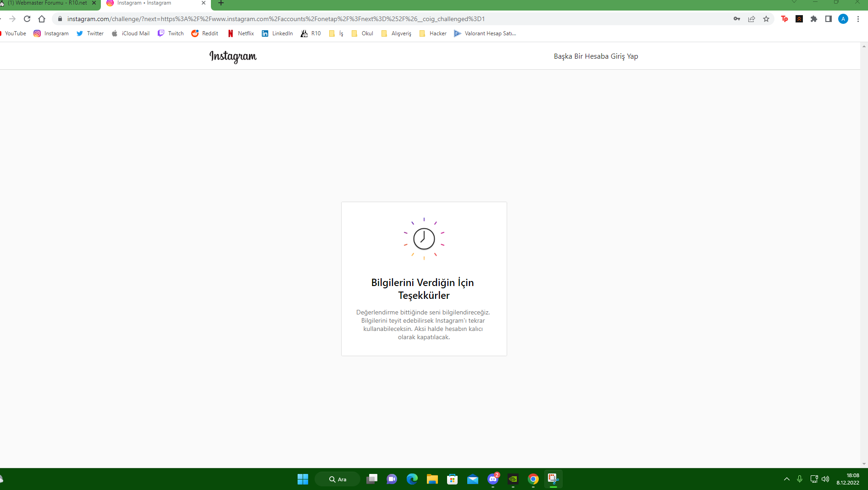This screenshot has width=868, height=490.
Task: Open the Netflix bookmark
Action: (241, 33)
